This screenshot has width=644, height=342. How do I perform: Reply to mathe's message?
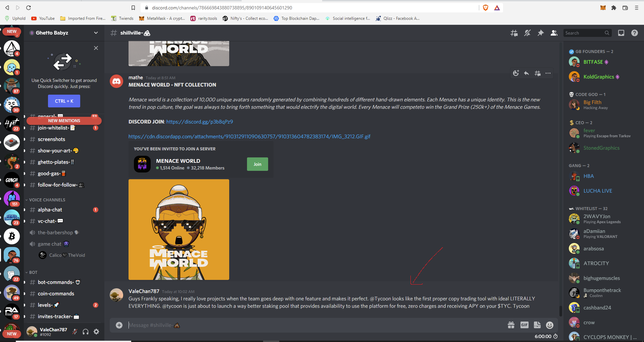coord(527,73)
